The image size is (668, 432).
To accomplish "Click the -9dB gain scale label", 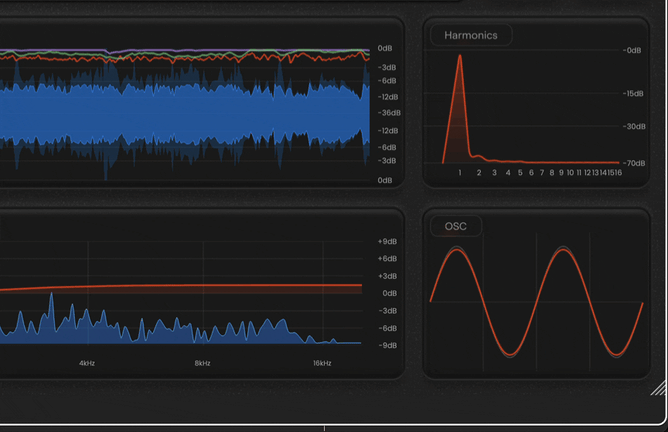I will click(387, 344).
